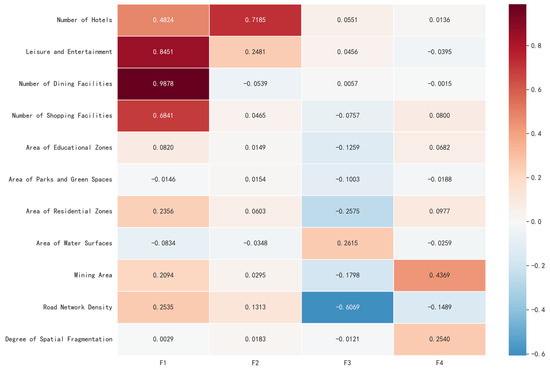
Task: Select the -0.6069 Road Network Density cell
Action: (348, 307)
